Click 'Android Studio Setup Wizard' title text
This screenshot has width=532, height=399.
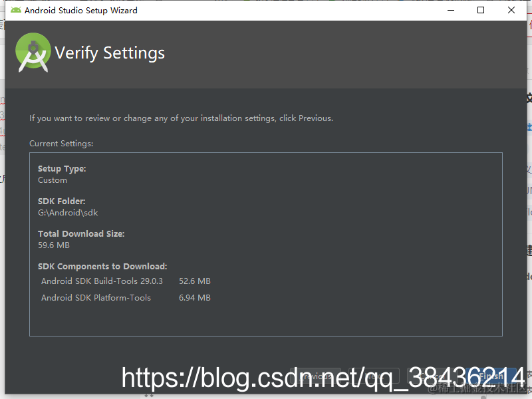80,11
